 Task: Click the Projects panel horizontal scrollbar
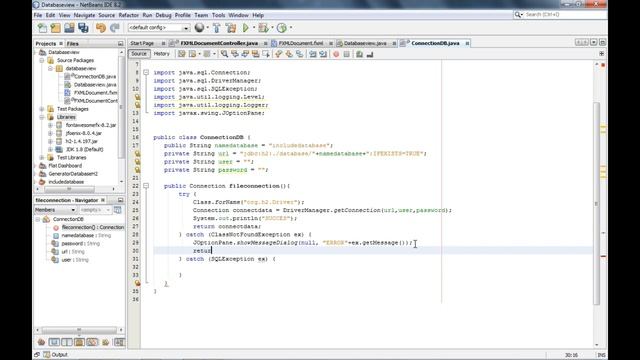[x=69, y=189]
